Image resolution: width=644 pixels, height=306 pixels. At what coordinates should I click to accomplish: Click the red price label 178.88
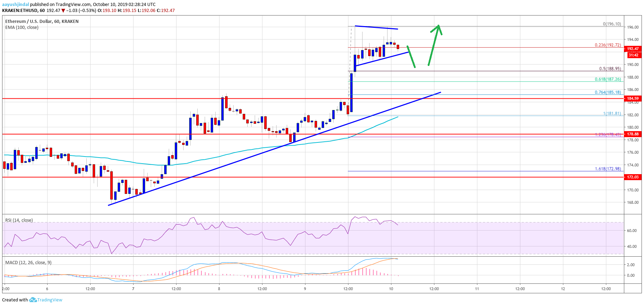(x=633, y=134)
